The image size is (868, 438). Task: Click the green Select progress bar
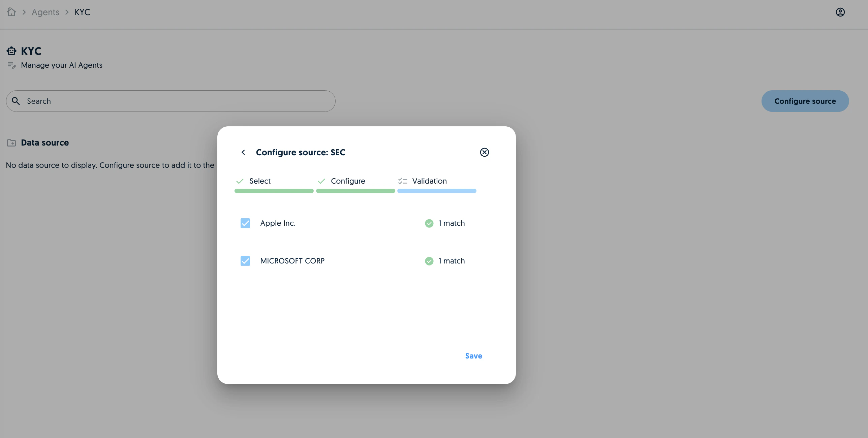click(274, 191)
